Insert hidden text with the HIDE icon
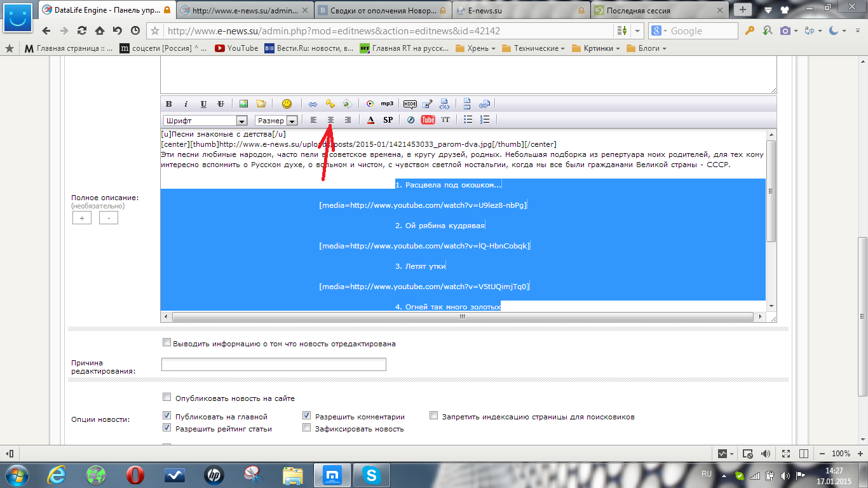The width and height of the screenshot is (868, 488). click(410, 104)
